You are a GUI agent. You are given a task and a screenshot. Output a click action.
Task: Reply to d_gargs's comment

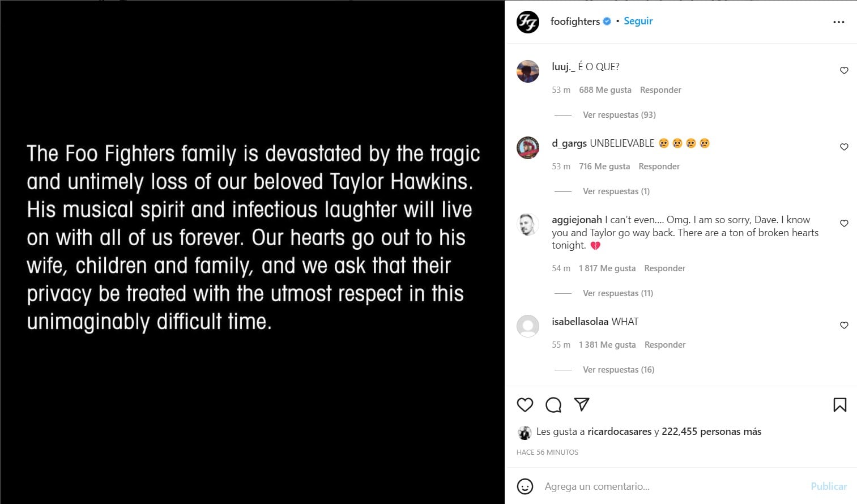click(659, 166)
